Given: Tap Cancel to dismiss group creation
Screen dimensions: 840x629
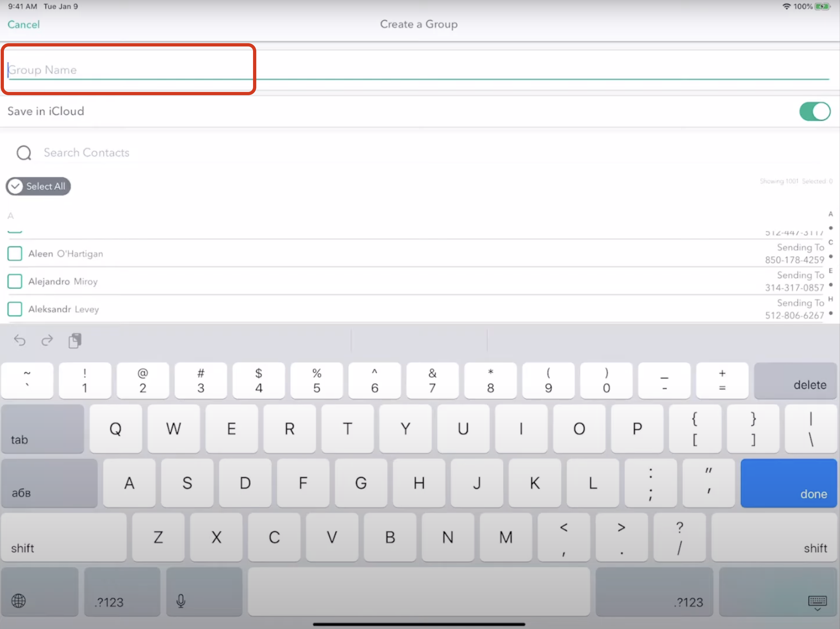Looking at the screenshot, I should pos(24,24).
